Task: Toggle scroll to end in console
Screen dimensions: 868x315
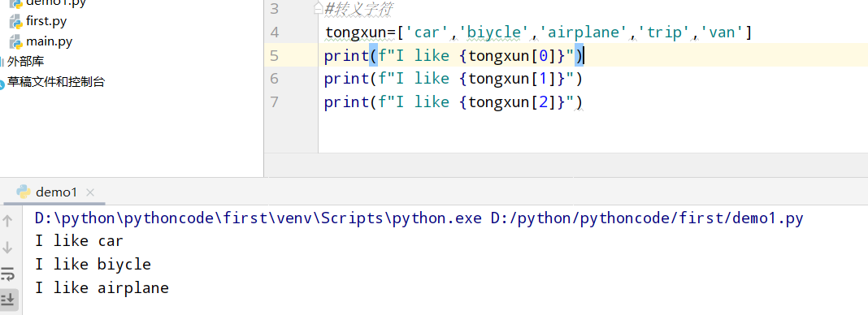Action: pyautogui.click(x=8, y=299)
